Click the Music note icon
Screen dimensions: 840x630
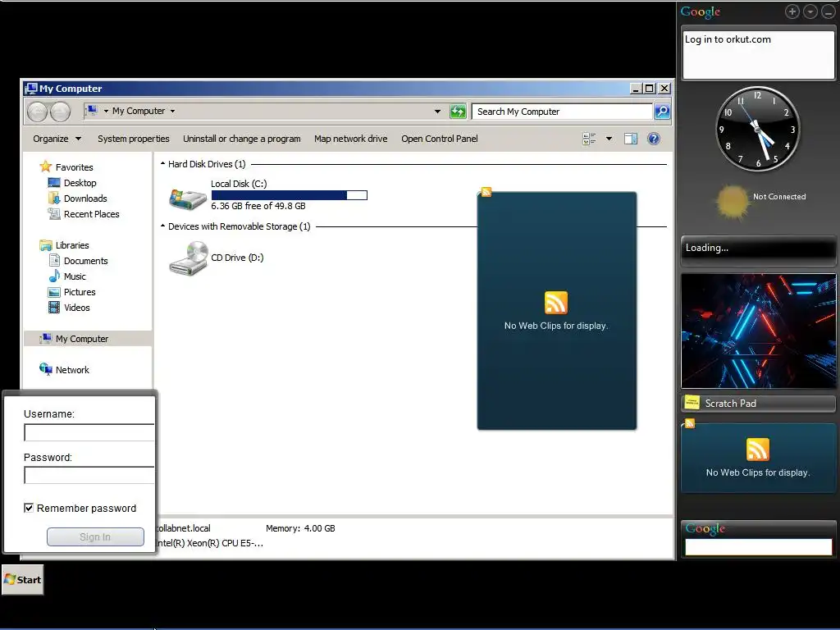click(x=54, y=276)
